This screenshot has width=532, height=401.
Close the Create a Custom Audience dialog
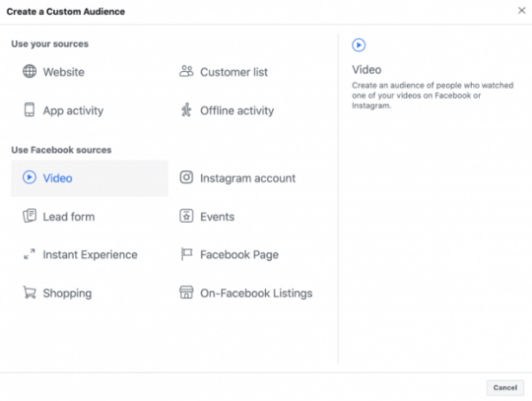click(521, 11)
